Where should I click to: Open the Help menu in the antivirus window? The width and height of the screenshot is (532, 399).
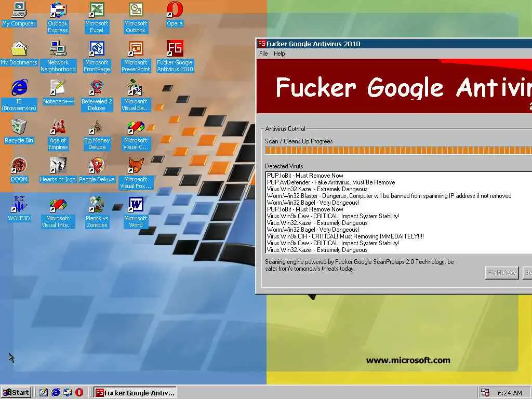(279, 54)
